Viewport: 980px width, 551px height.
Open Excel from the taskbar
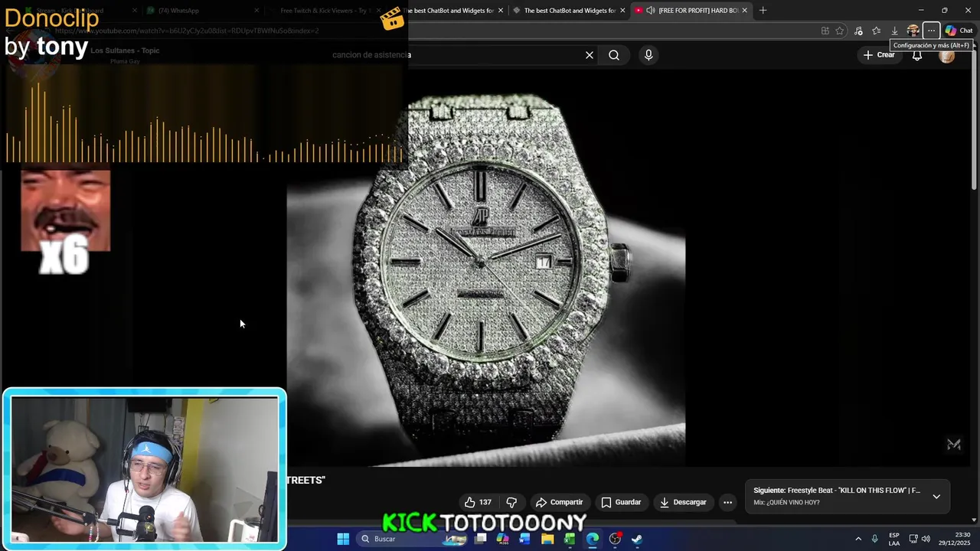[570, 539]
